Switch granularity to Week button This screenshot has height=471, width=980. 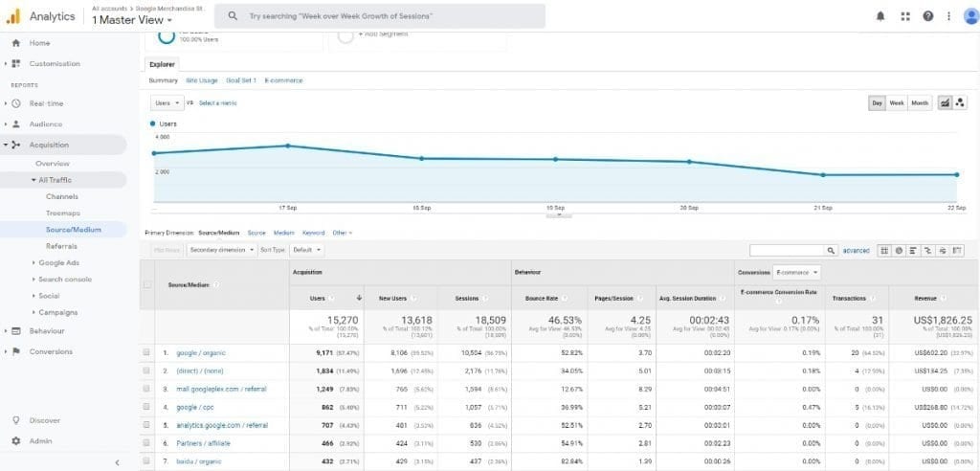(897, 103)
